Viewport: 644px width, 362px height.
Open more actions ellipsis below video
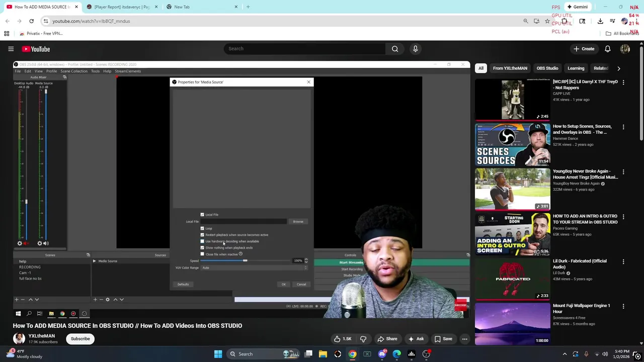(x=464, y=339)
